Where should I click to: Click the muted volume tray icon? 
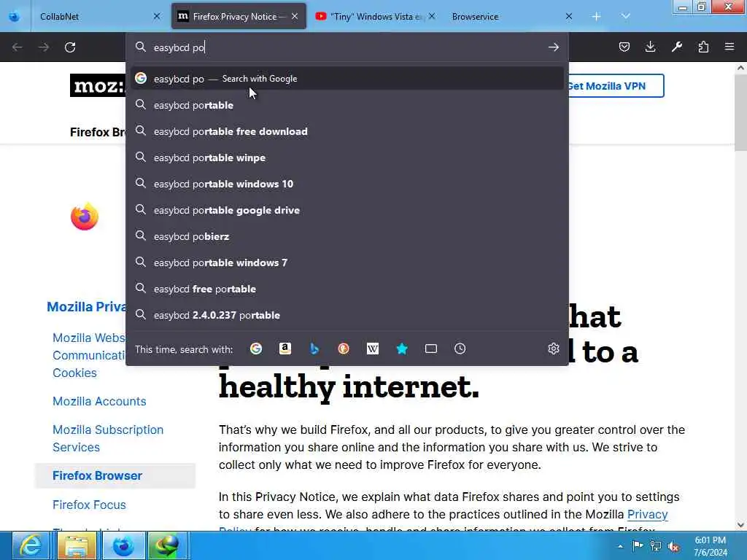[x=673, y=546]
